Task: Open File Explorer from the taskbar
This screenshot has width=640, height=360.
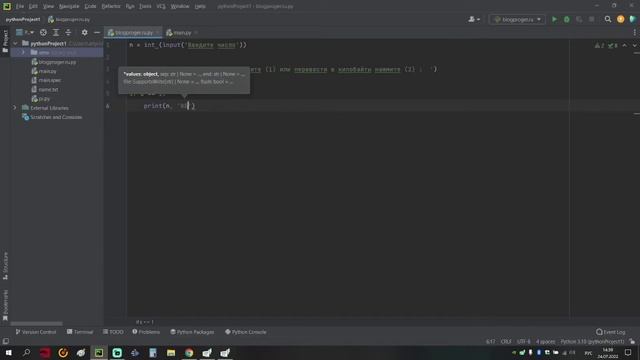Action: pos(171,353)
